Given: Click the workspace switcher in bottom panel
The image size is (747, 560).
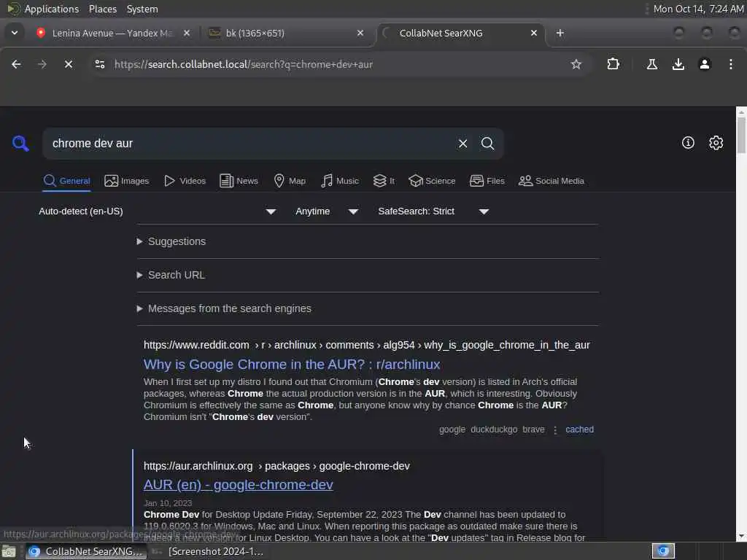Looking at the screenshot, I should [x=663, y=551].
